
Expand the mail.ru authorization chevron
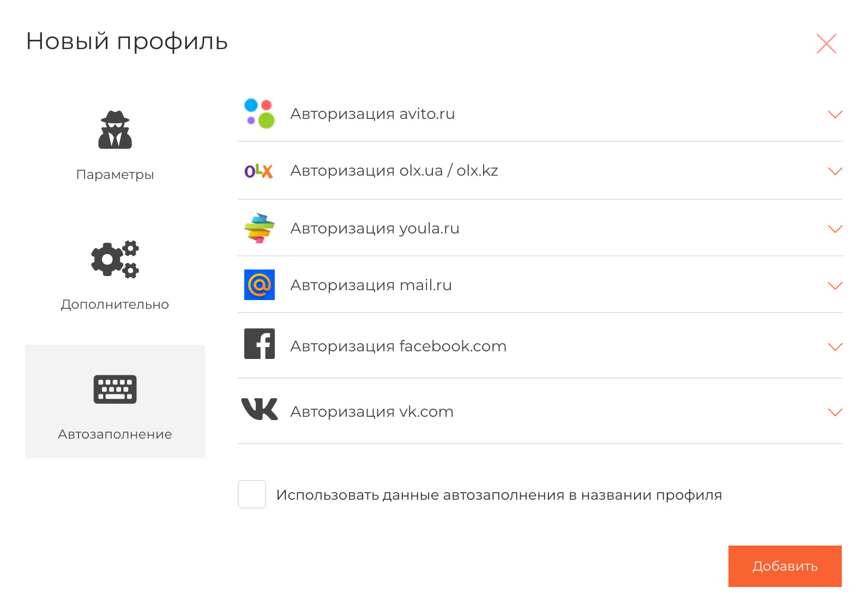click(x=835, y=286)
